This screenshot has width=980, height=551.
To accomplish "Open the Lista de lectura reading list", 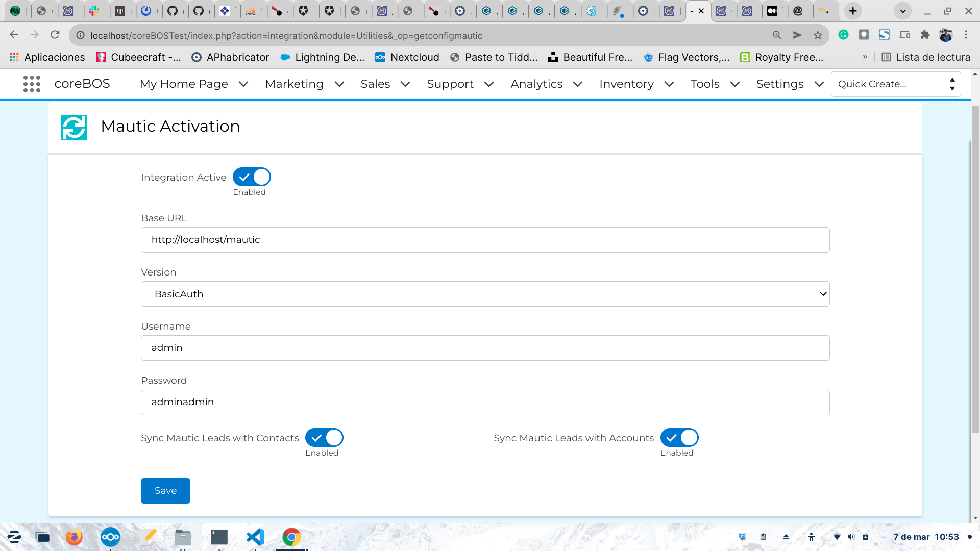I will tap(925, 57).
